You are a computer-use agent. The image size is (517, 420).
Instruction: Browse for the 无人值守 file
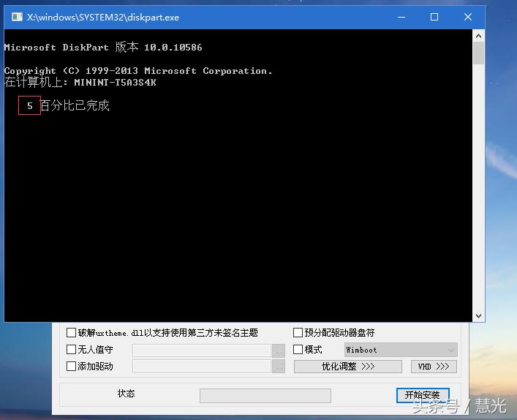click(x=279, y=350)
